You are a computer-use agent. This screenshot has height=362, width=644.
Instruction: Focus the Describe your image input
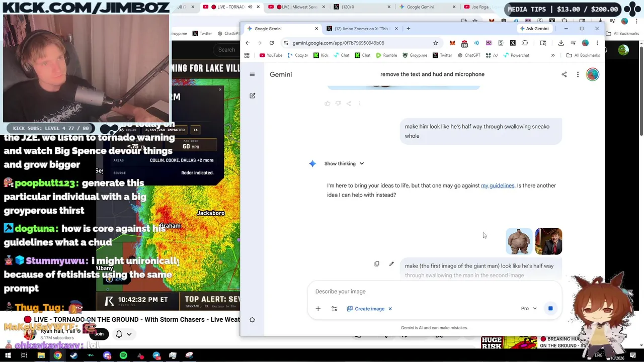(x=434, y=292)
